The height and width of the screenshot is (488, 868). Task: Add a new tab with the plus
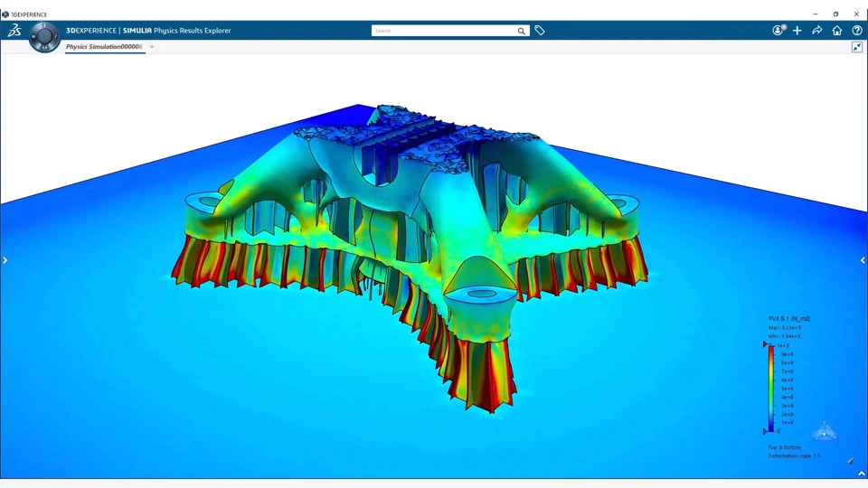(x=152, y=46)
